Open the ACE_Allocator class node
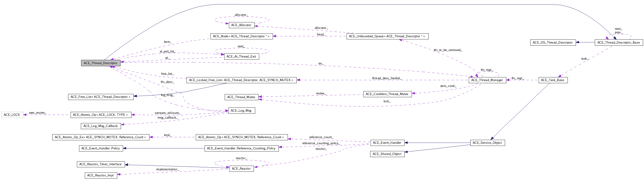 pyautogui.click(x=241, y=25)
